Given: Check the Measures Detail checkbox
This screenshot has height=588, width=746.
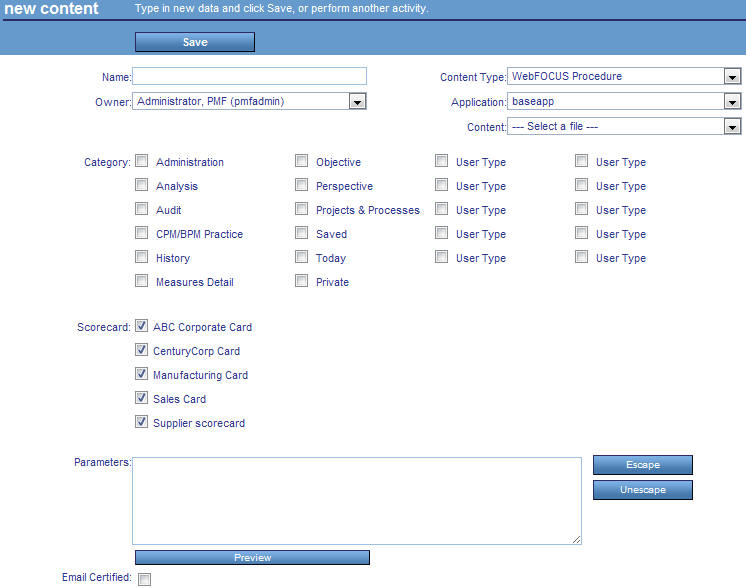Looking at the screenshot, I should pyautogui.click(x=141, y=281).
